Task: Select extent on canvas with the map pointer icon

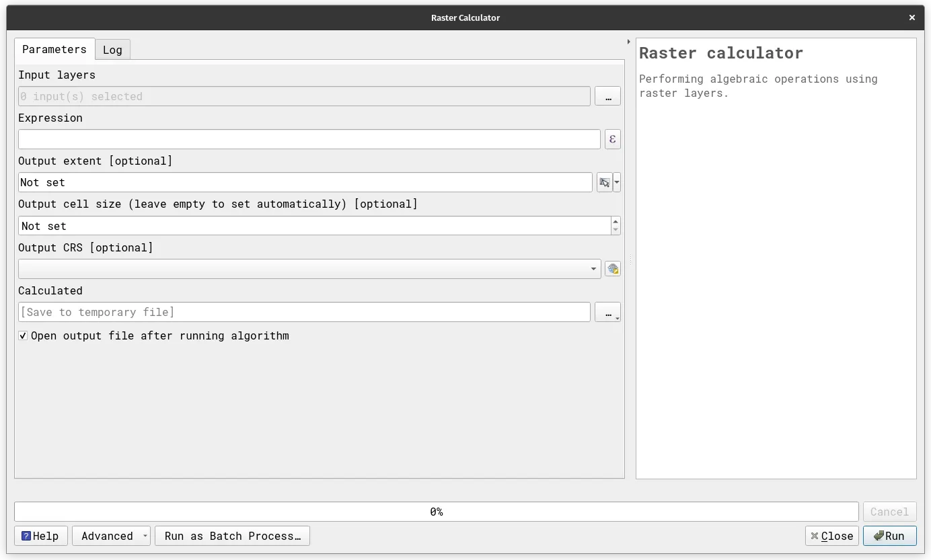Action: [x=603, y=182]
